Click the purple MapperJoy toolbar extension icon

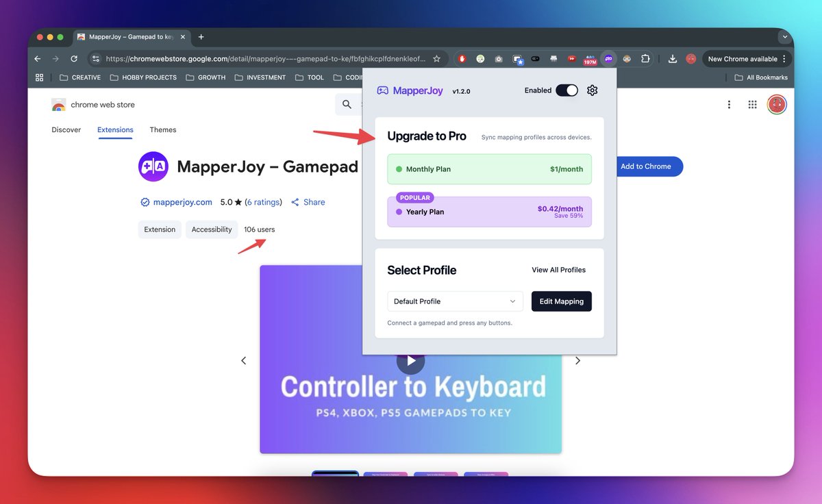[608, 59]
